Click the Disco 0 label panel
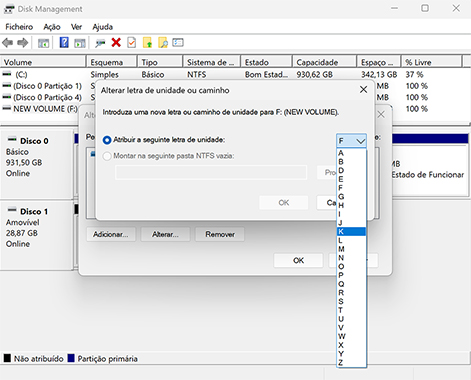Screen dimensions: 471x380 37,164
